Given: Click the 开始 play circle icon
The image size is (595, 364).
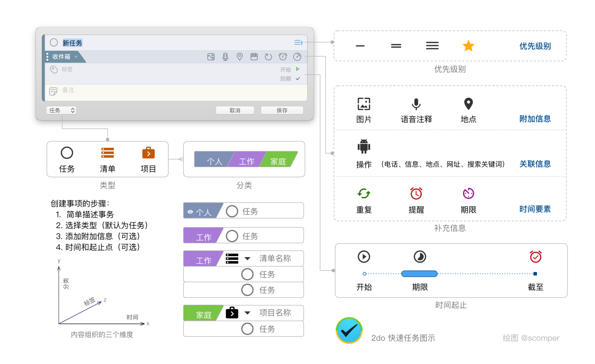Looking at the screenshot, I should click(x=364, y=256).
